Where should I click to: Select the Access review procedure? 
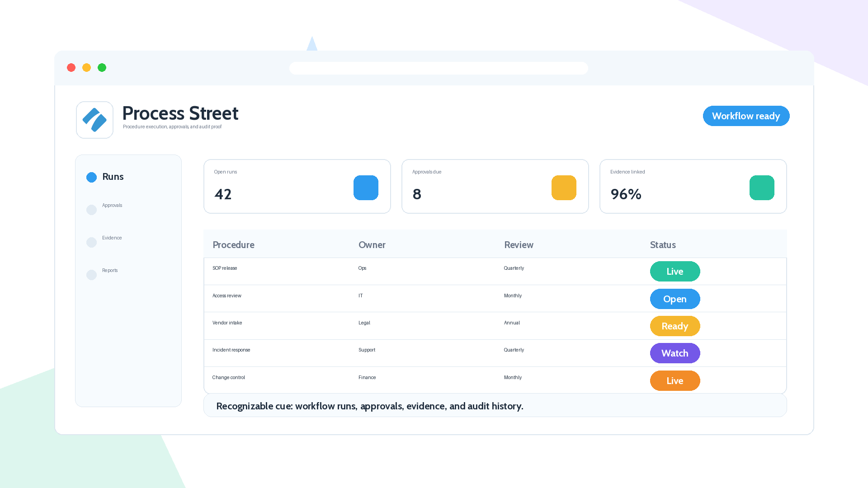tap(226, 296)
